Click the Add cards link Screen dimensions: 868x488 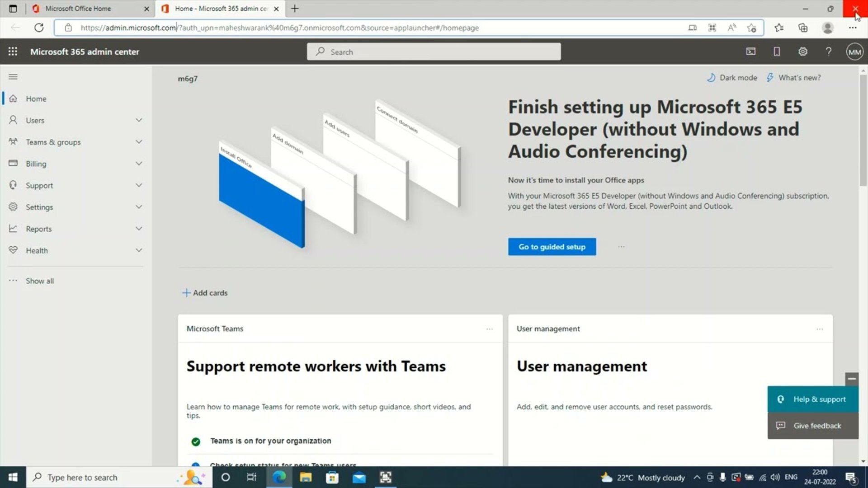point(205,293)
